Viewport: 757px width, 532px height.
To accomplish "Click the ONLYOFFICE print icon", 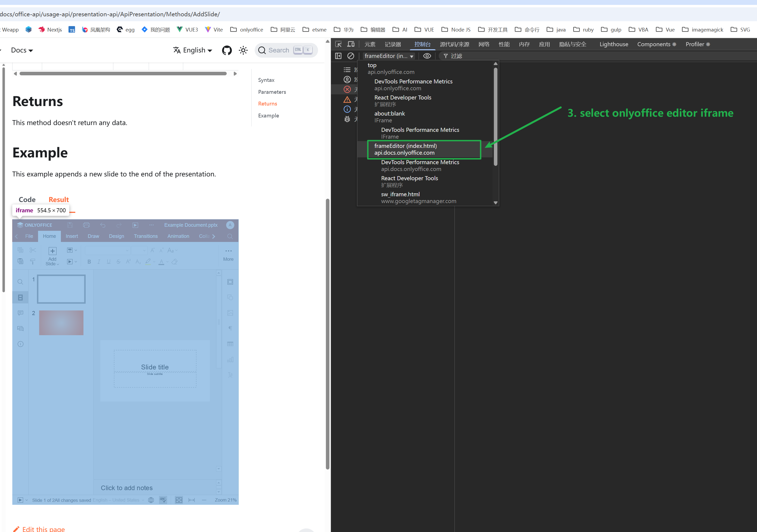I will tap(86, 225).
